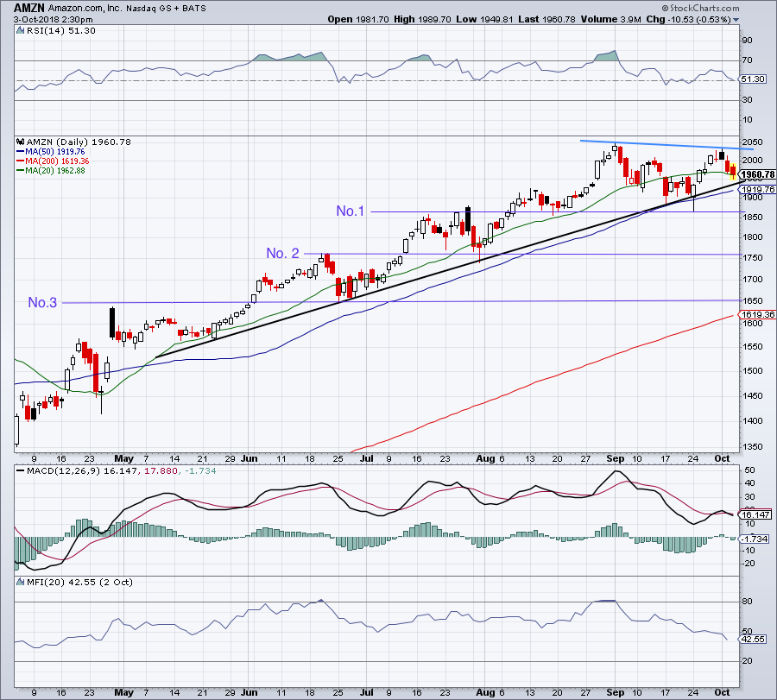
Task: Select the RSI(14) 51.30 label
Action: click(x=61, y=30)
